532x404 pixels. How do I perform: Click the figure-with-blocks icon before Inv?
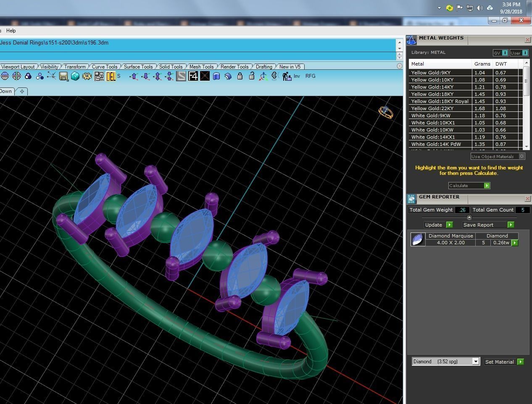tap(287, 76)
